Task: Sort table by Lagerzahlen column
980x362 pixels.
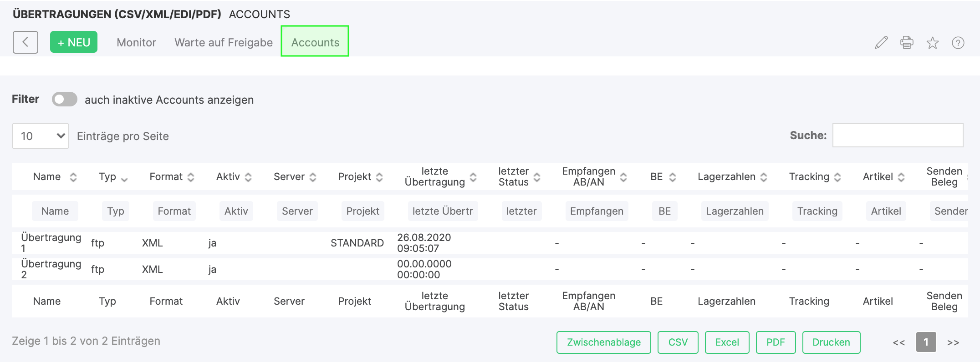Action: click(764, 177)
